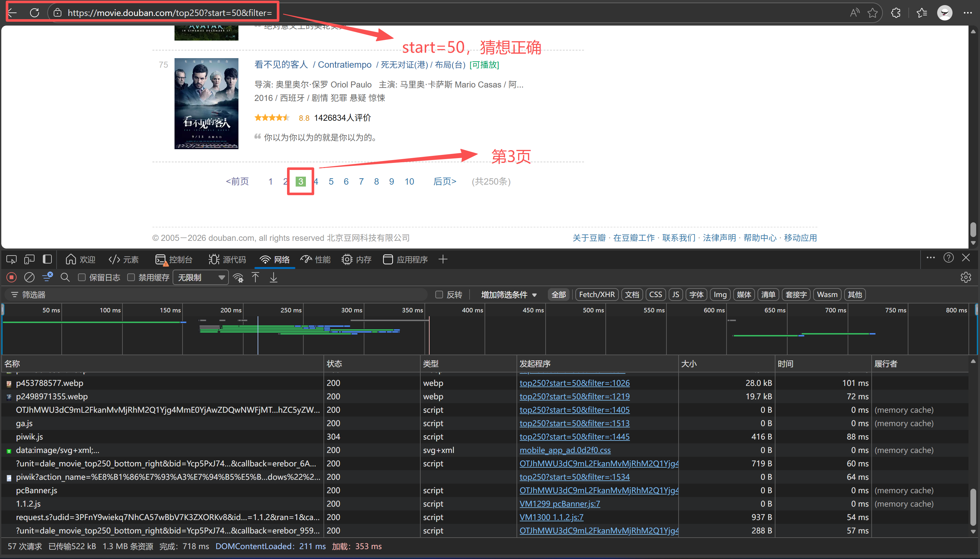The image size is (980, 559).
Task: Click the webpage vertical scrollbar thumb
Action: coord(973,229)
